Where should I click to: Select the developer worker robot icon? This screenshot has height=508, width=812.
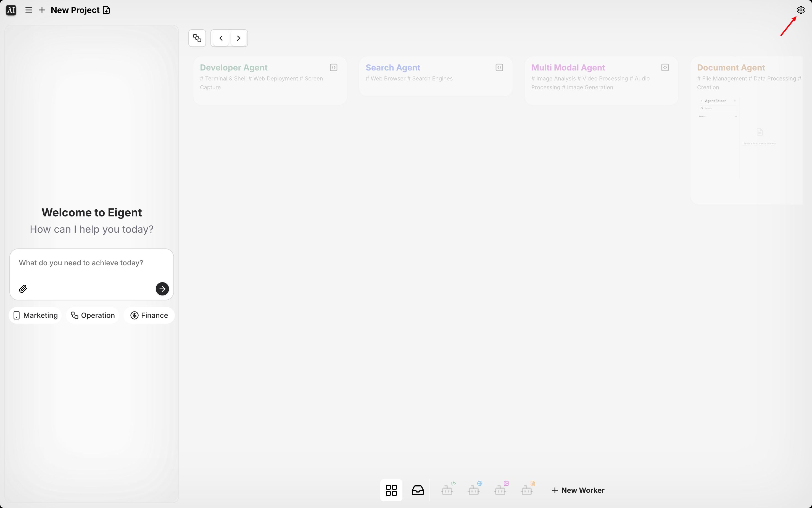[448, 489]
